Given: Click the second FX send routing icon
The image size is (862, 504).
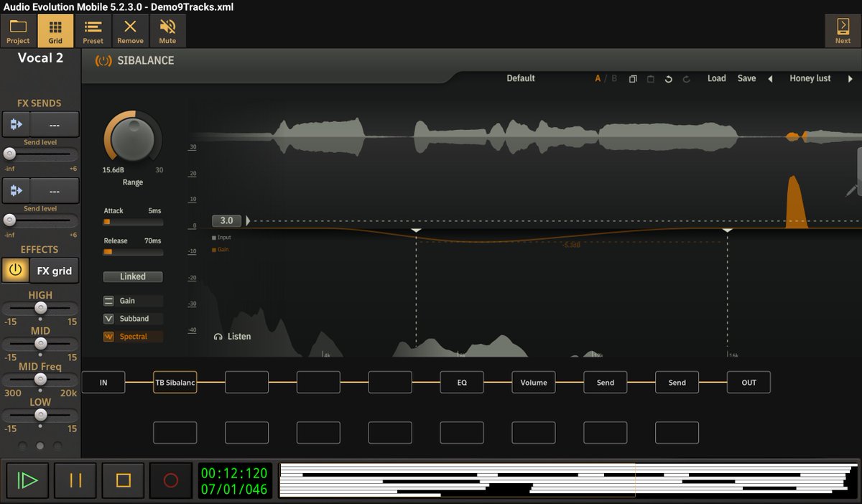Looking at the screenshot, I should point(16,191).
